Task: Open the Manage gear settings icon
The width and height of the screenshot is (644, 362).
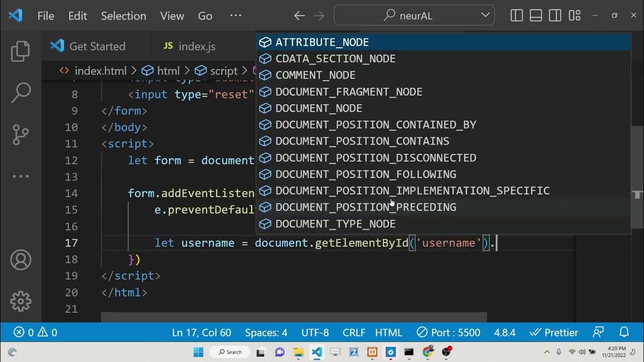Action: (x=21, y=301)
